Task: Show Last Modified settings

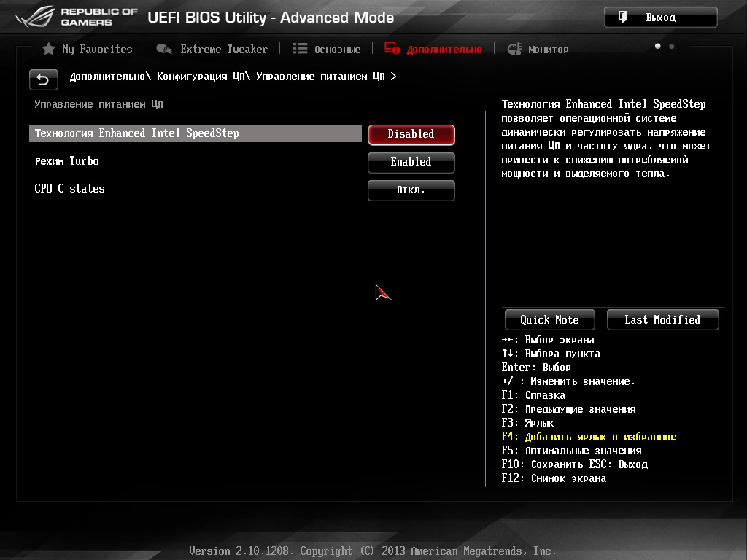Action: click(x=662, y=319)
